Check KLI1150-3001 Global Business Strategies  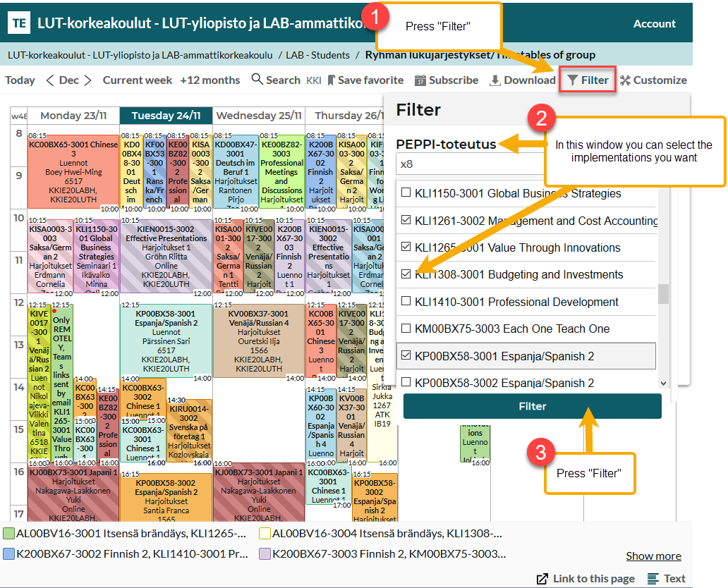[x=406, y=193]
